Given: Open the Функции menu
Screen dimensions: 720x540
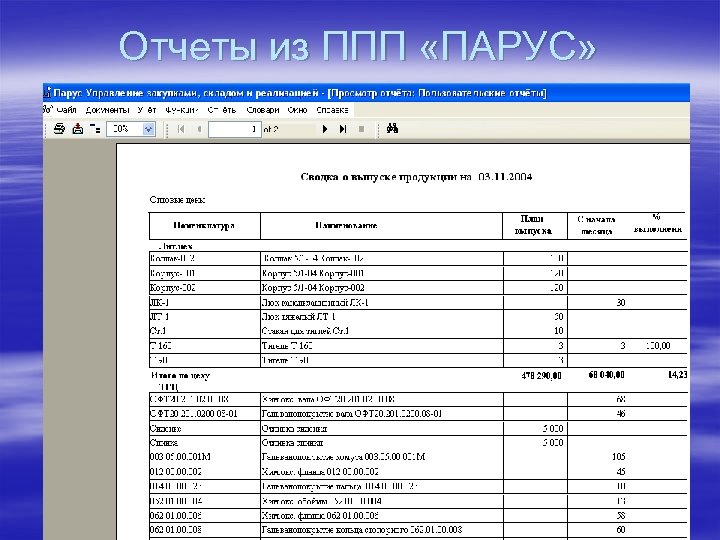Looking at the screenshot, I should pos(182,110).
